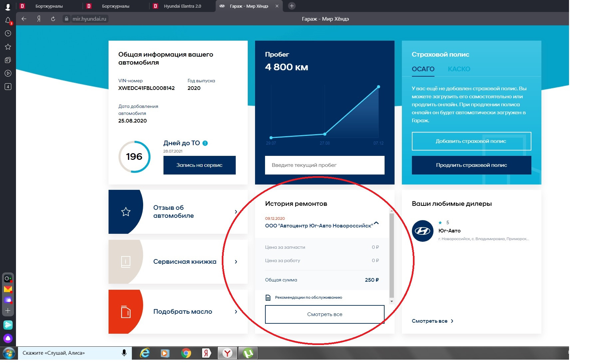Click Продлить страховой полис button
594x364 pixels.
(x=471, y=165)
